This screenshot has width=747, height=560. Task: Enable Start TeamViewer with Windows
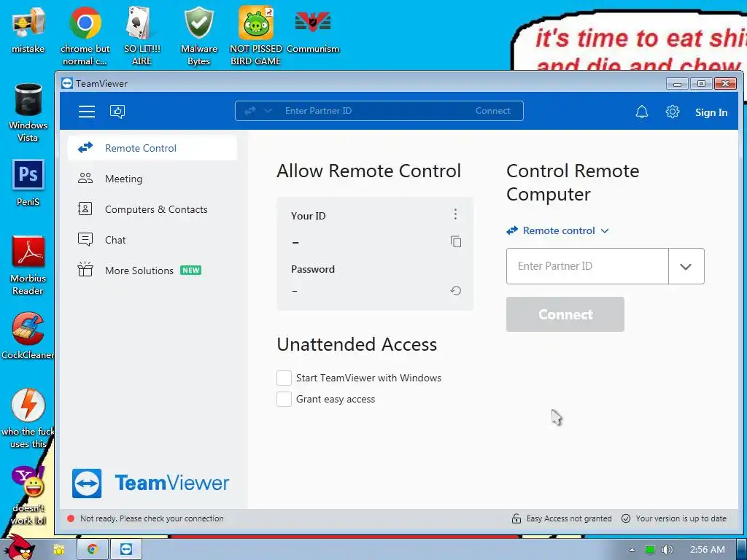284,378
